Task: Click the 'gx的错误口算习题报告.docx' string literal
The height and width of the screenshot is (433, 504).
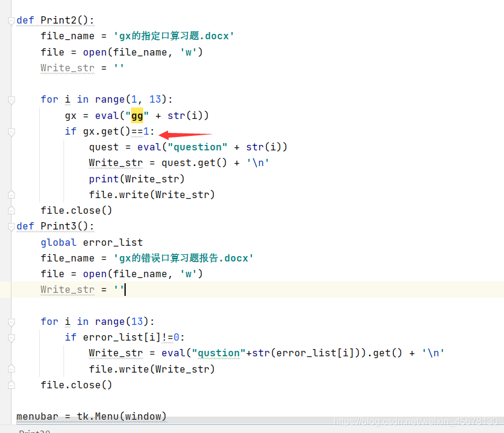Action: [x=184, y=258]
